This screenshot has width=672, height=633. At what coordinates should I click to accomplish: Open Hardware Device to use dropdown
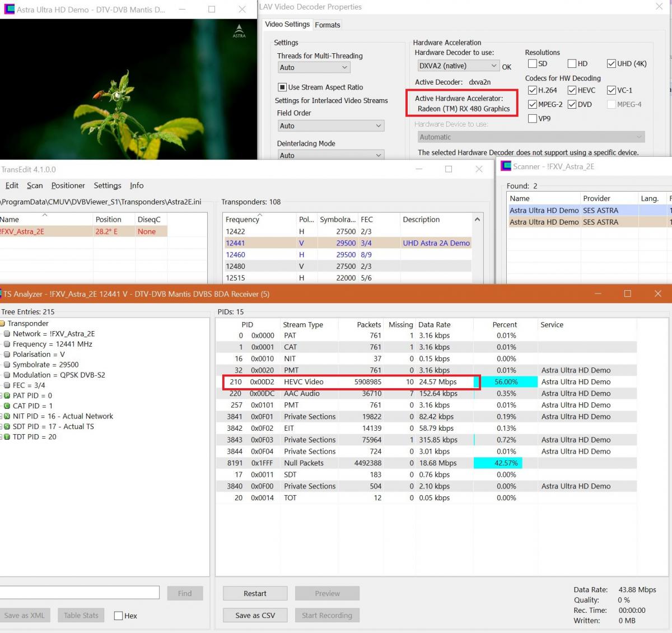coord(531,137)
